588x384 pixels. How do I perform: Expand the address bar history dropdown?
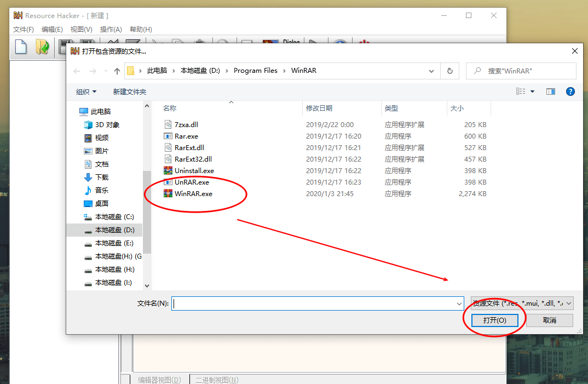click(x=431, y=71)
